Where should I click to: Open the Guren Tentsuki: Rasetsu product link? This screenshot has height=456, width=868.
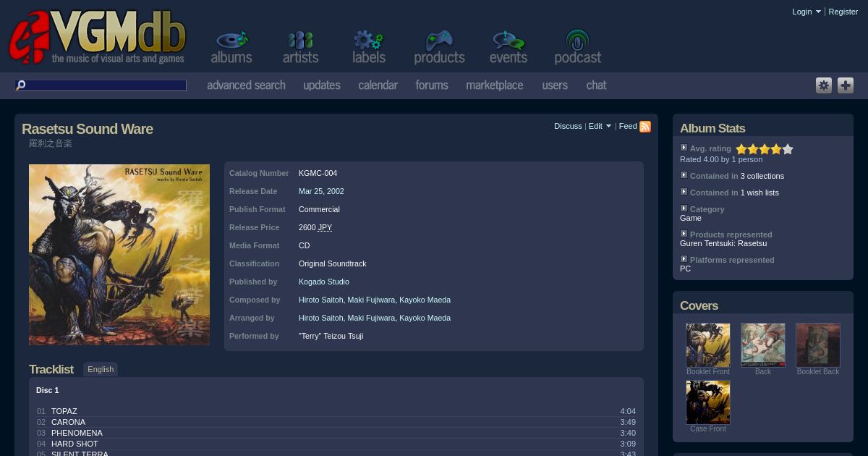[x=723, y=243]
